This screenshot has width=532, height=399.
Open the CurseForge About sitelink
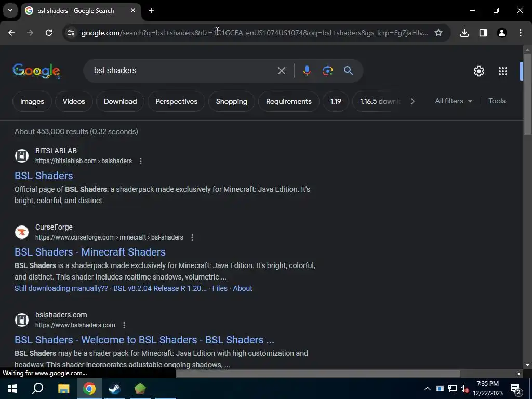point(243,288)
